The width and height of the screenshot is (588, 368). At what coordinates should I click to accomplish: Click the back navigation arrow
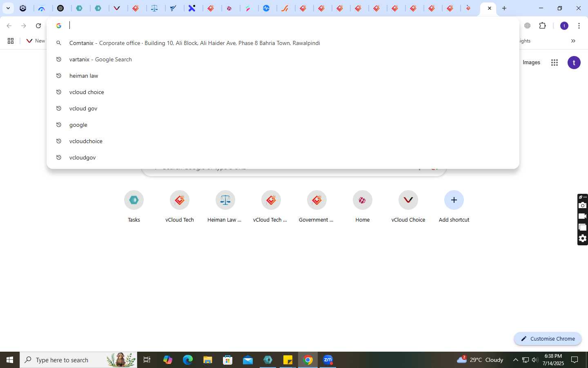[x=9, y=26]
